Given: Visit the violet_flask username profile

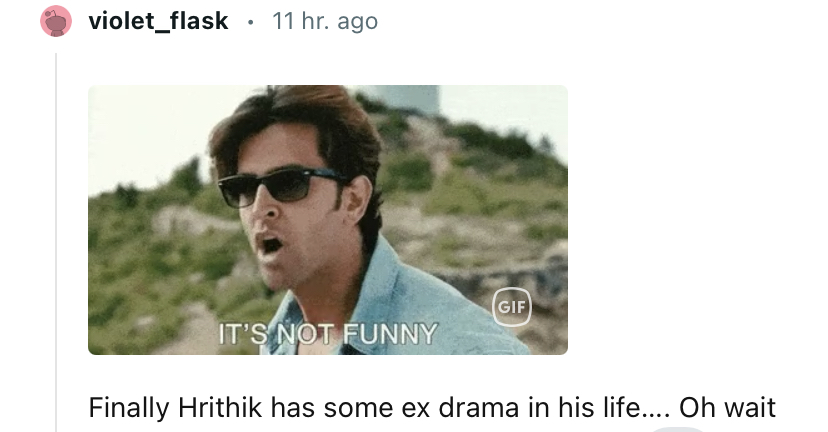Looking at the screenshot, I should tap(158, 21).
